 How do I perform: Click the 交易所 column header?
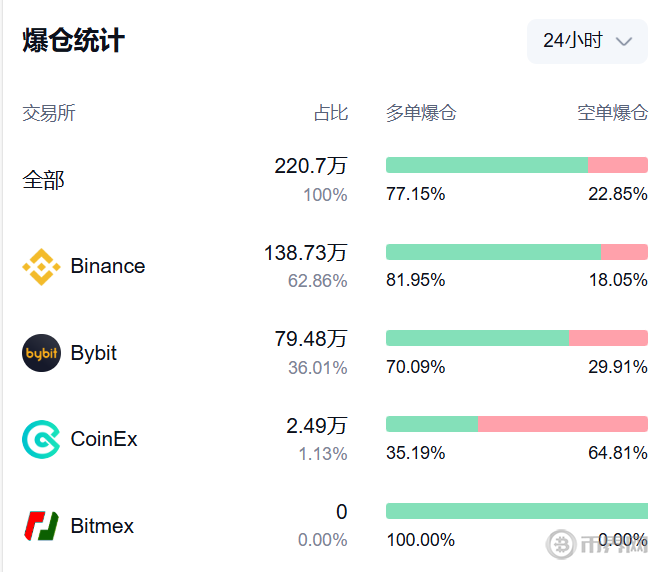(49, 113)
